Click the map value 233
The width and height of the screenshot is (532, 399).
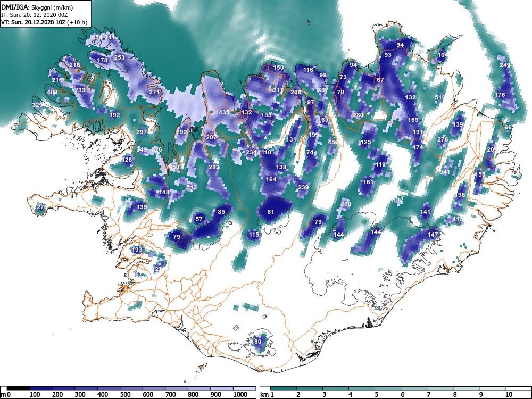(x=80, y=90)
